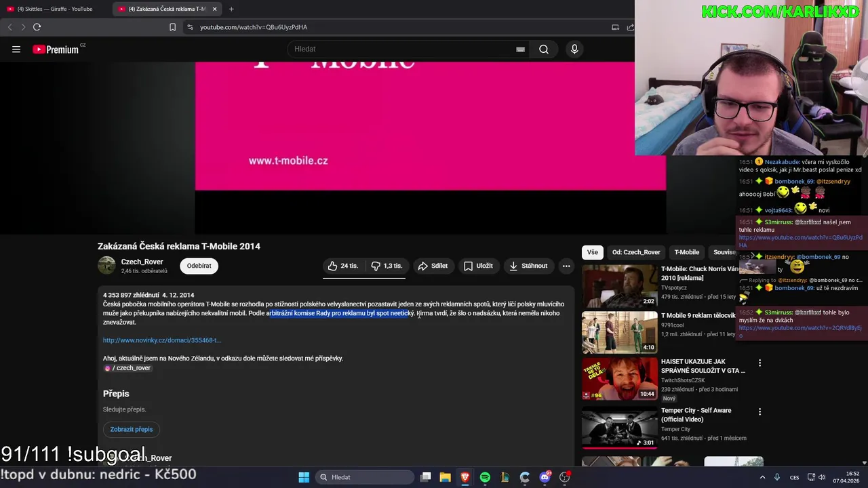
Task: Select the T-Mobile filter chip
Action: [x=686, y=252]
